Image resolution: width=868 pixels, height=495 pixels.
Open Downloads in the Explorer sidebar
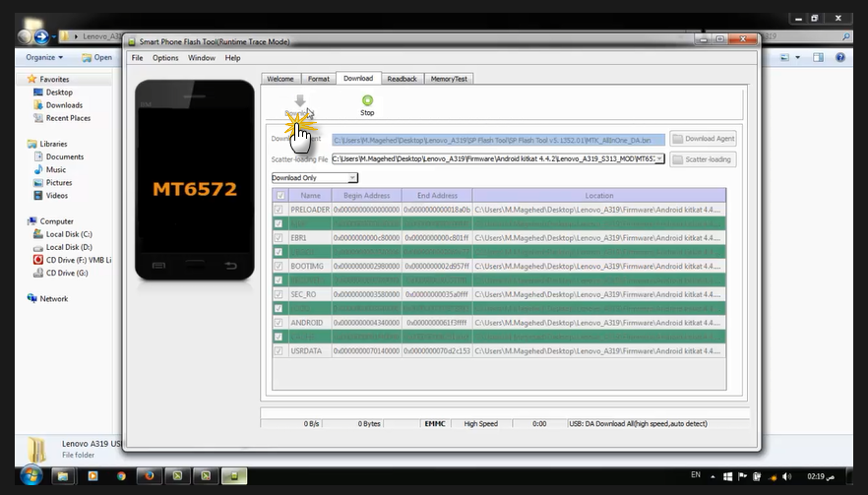(x=64, y=105)
